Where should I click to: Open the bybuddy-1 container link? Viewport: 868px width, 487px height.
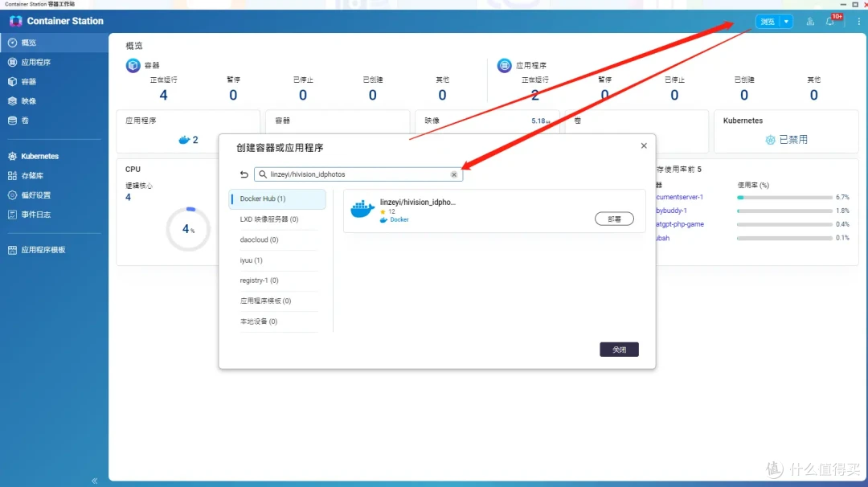click(671, 211)
